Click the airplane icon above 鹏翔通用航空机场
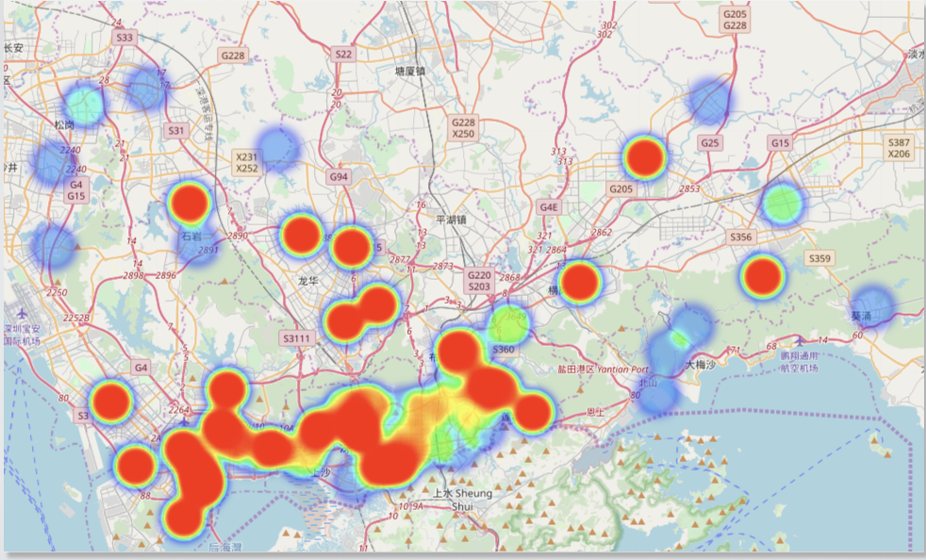This screenshot has width=926, height=560. [800, 341]
